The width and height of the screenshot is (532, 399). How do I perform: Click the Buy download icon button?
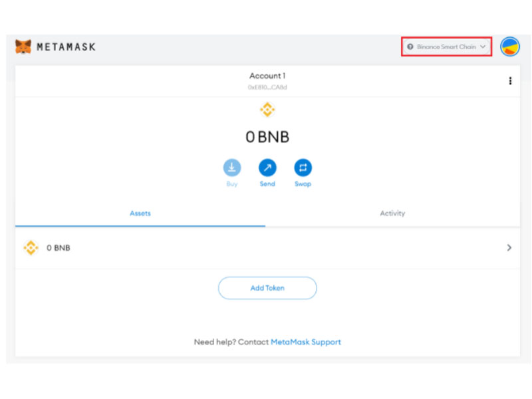[x=232, y=168]
